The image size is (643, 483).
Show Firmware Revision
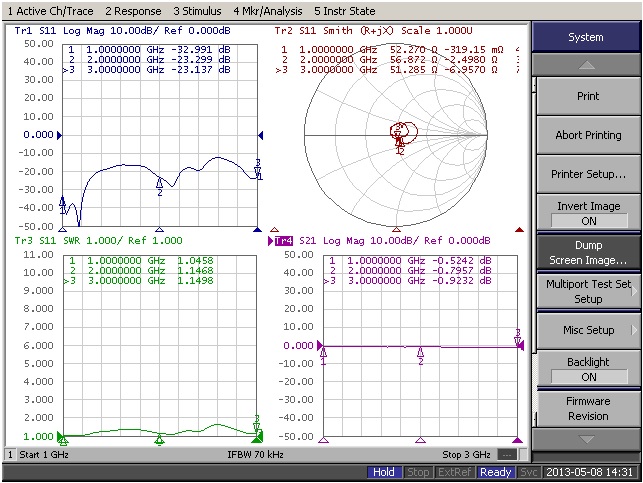tap(588, 408)
